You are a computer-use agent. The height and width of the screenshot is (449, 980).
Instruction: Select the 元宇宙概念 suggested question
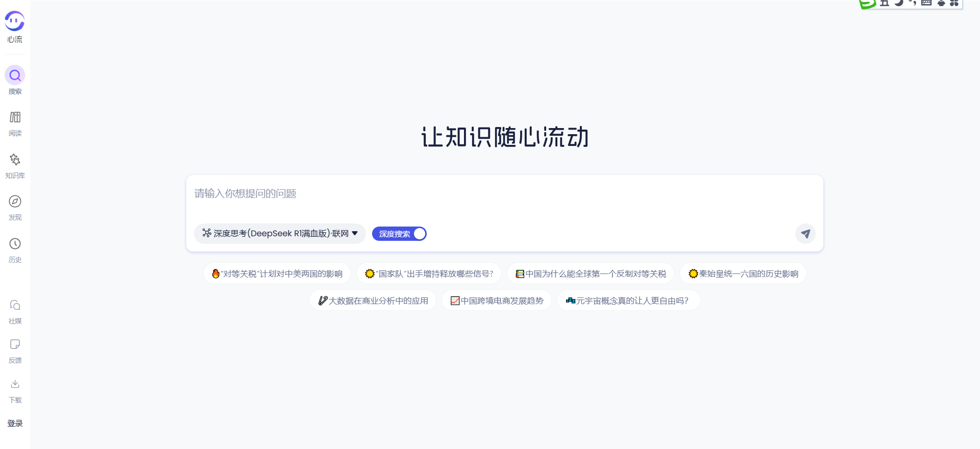pyautogui.click(x=628, y=301)
